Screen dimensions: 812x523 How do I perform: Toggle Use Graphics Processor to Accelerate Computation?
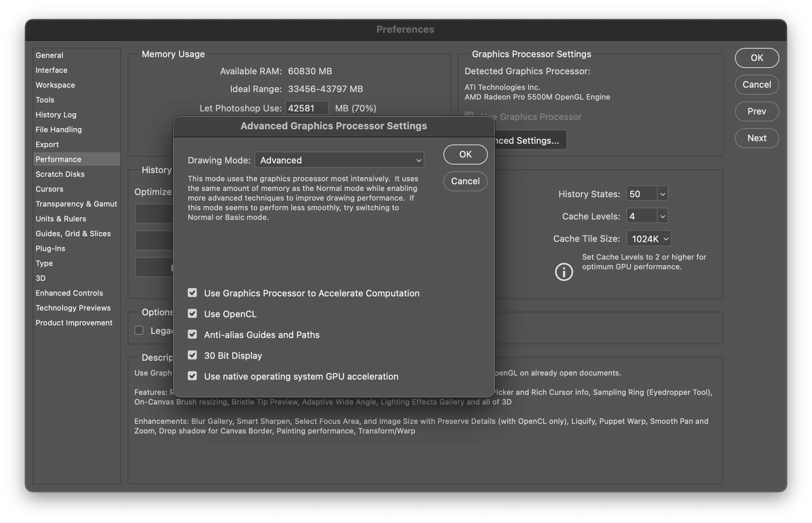(x=192, y=293)
